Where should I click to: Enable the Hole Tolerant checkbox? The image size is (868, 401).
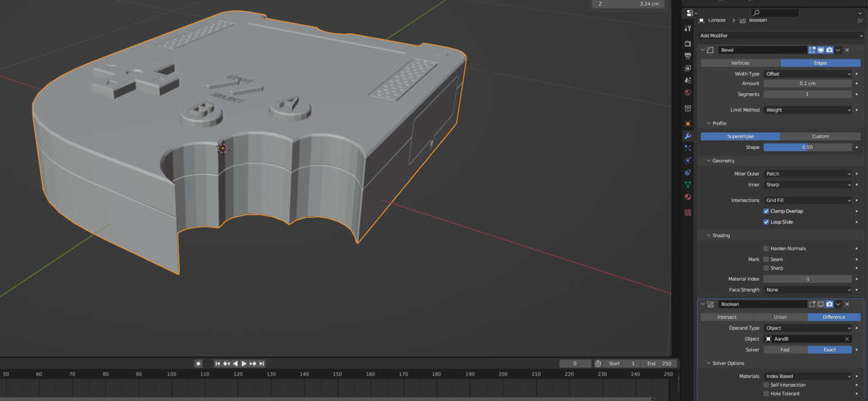coord(766,394)
